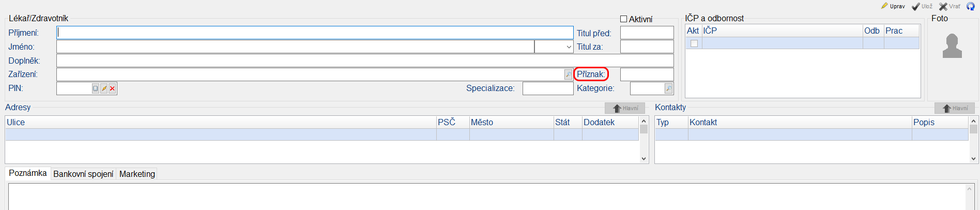Open the Zařízení lookup magnifier

569,74
